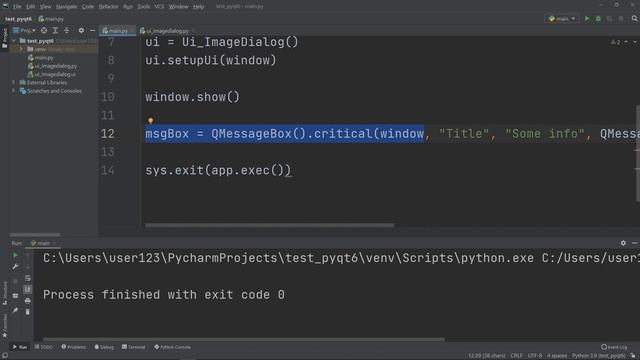Expand all in Project panel toolbar

point(55,31)
